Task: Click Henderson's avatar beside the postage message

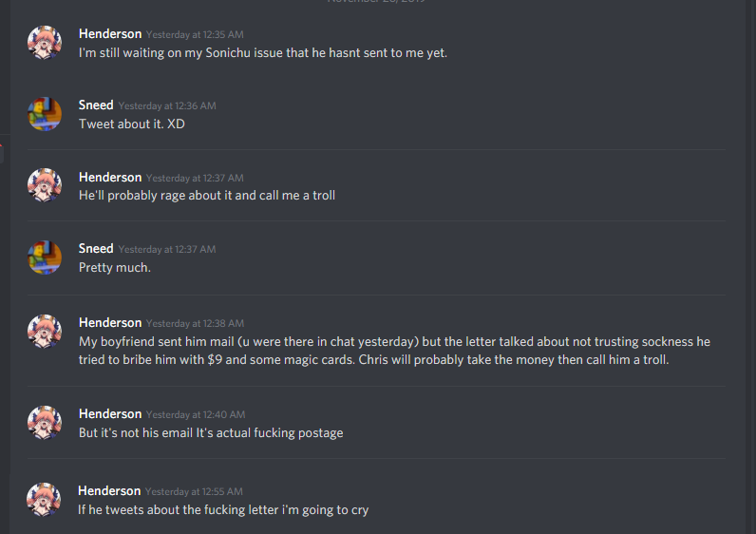Action: click(45, 423)
